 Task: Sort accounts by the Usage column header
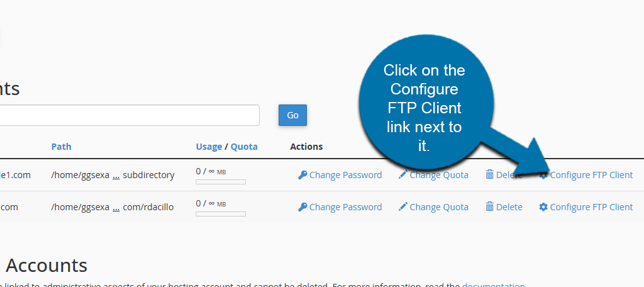click(x=209, y=147)
